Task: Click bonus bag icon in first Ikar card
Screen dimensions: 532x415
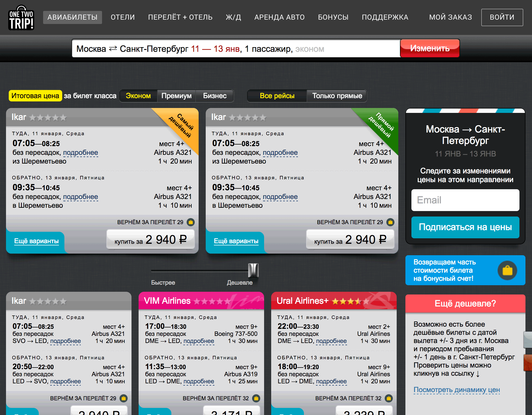Action: 191,222
